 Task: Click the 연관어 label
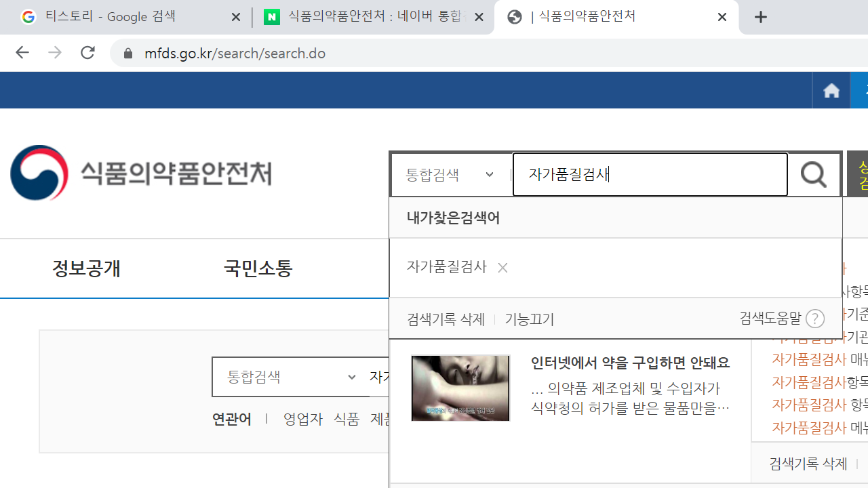[232, 420]
